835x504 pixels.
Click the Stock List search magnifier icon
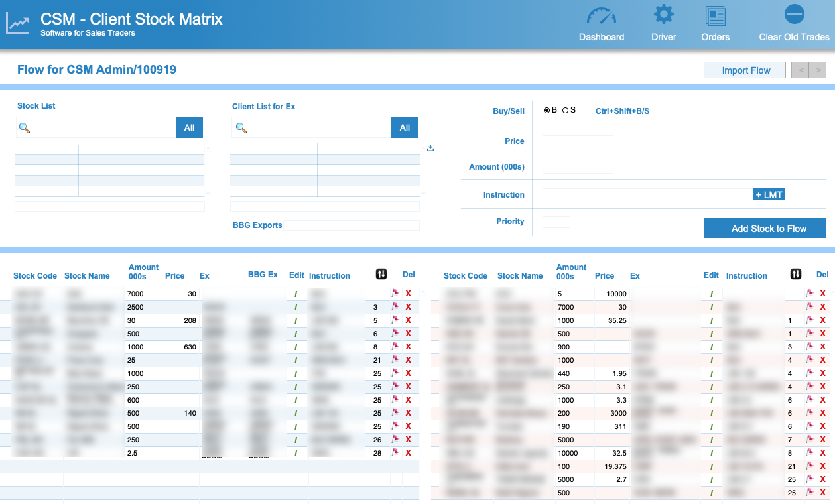point(25,128)
